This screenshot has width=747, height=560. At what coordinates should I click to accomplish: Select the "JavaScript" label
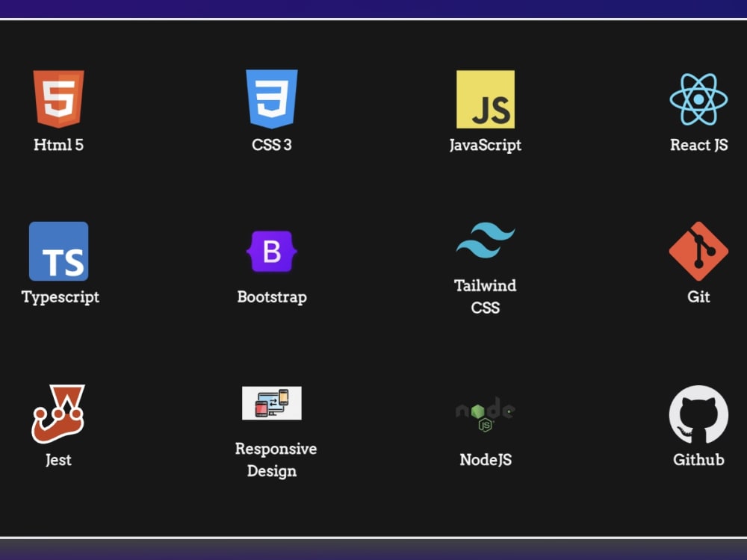point(485,146)
